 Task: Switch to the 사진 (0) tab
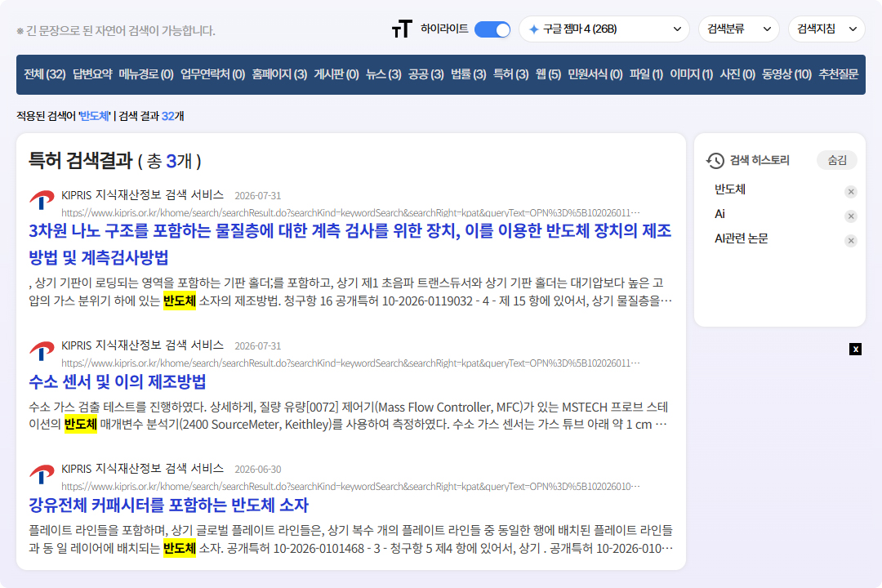[737, 74]
